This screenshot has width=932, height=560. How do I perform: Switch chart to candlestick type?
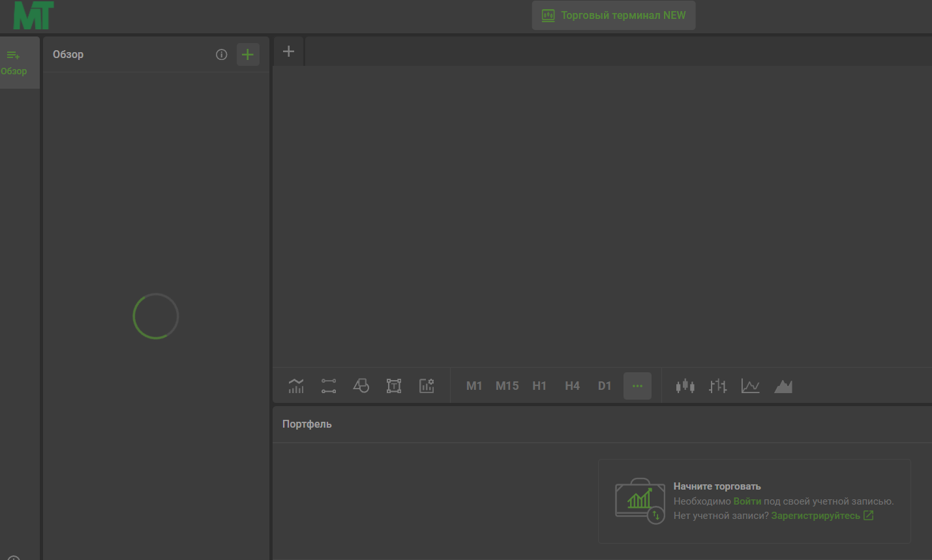pyautogui.click(x=685, y=386)
